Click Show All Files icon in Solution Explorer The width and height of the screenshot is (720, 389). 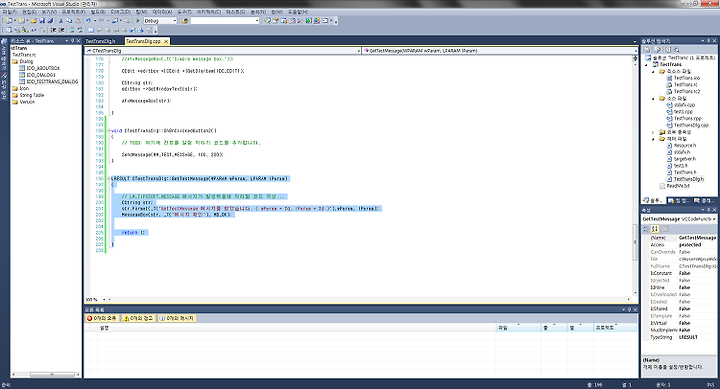(658, 50)
